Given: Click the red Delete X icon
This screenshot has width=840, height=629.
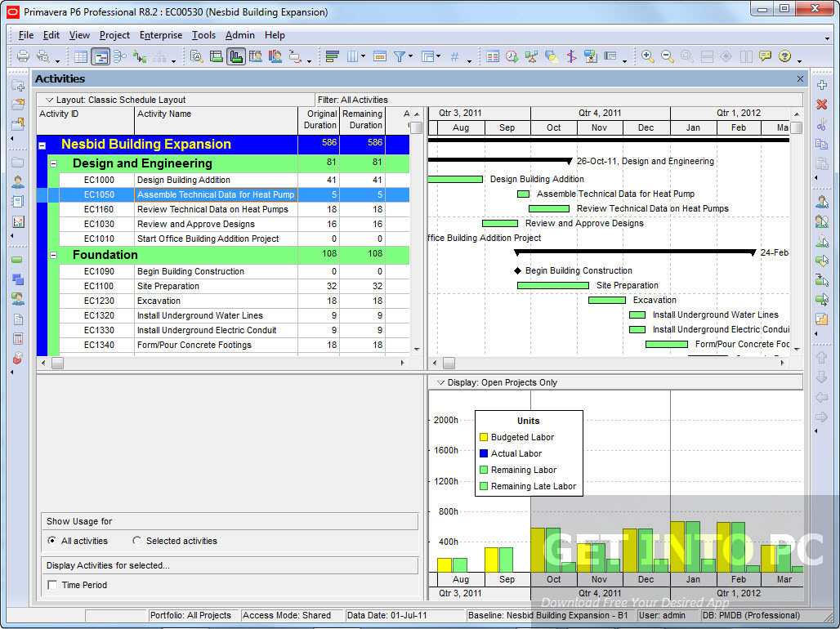Looking at the screenshot, I should 822,105.
